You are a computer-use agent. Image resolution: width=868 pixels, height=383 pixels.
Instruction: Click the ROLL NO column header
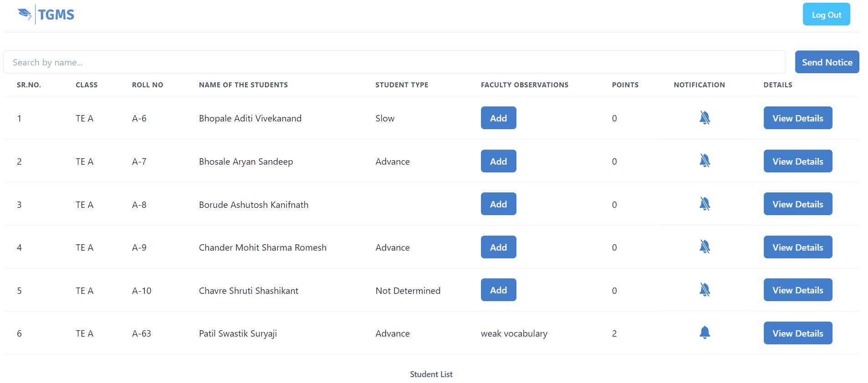[148, 85]
